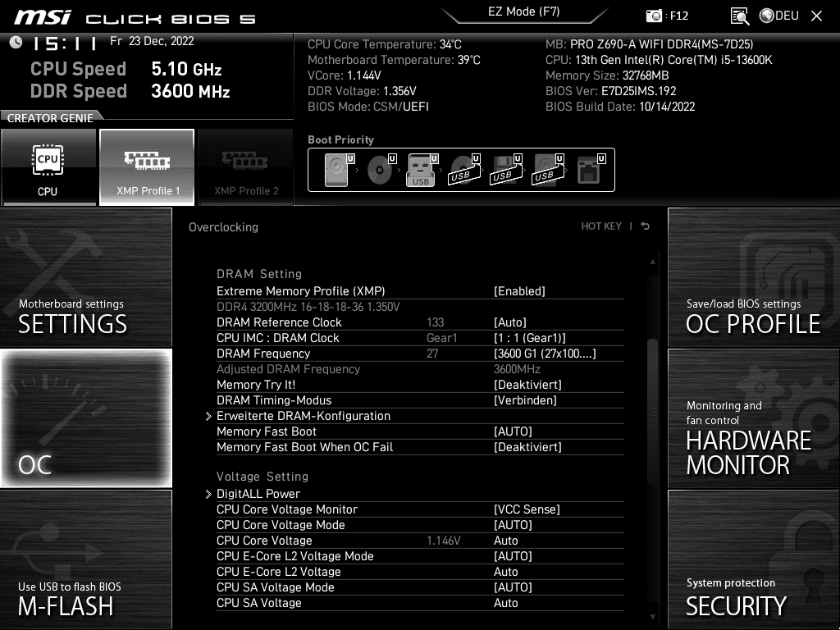Viewport: 840px width, 630px height.
Task: Expand Erweiterte DRAM-Konfiguration submenu
Action: pyautogui.click(x=304, y=416)
